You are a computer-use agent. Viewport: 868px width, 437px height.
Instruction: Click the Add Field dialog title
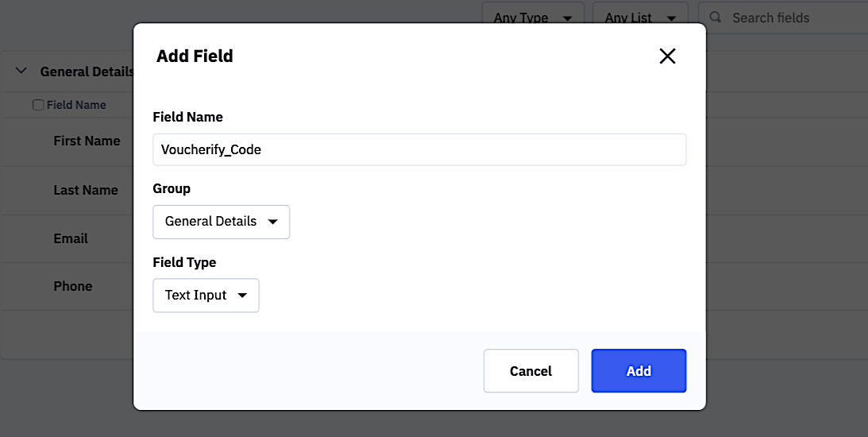[195, 56]
